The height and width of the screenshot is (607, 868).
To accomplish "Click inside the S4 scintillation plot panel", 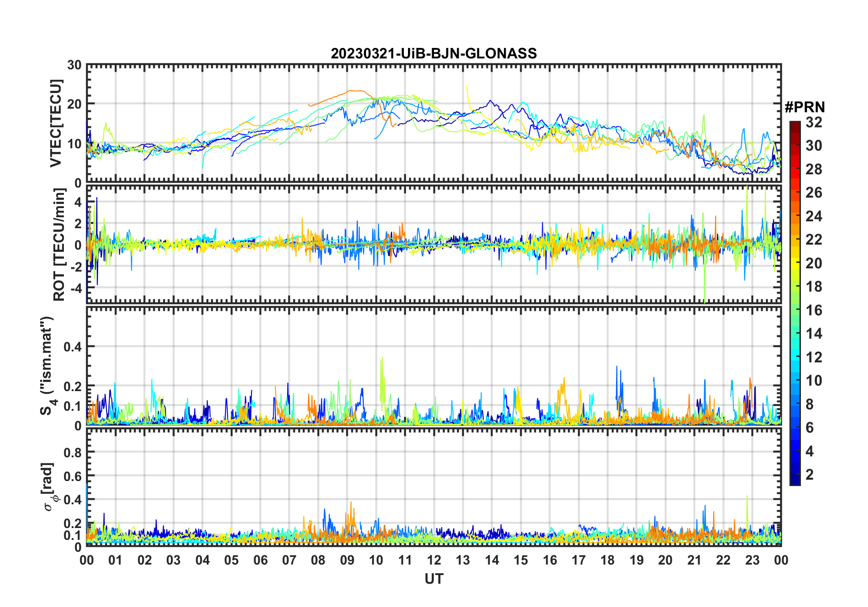I will point(434,366).
